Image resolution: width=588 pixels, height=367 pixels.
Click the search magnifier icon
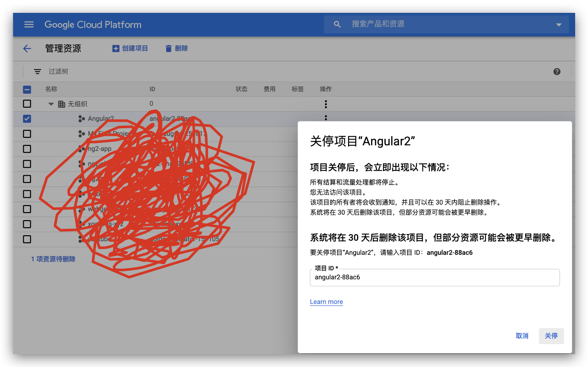(337, 24)
